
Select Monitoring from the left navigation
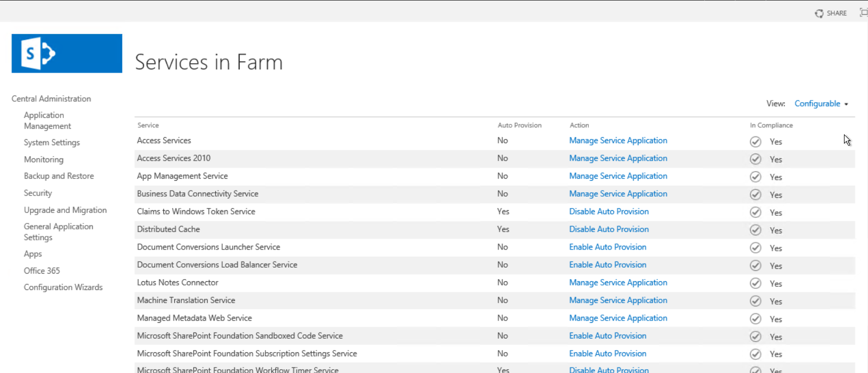click(44, 159)
